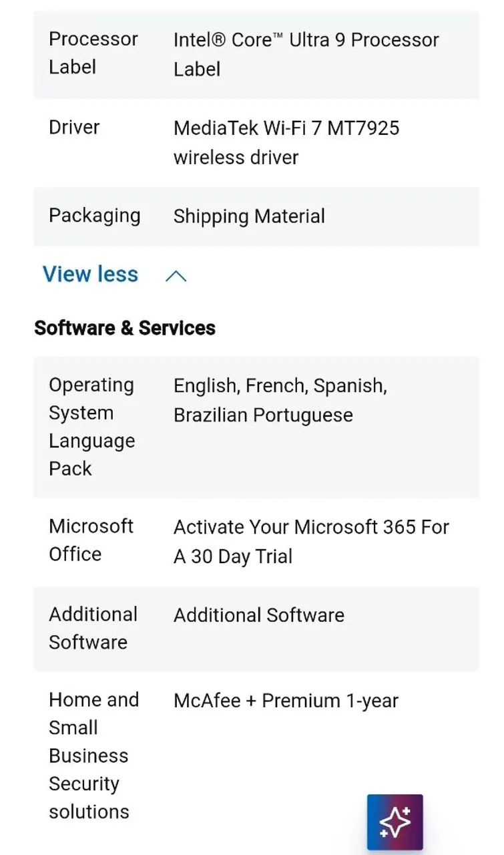The height and width of the screenshot is (855, 504).
Task: Click the Shipping Material value
Action: [x=249, y=216]
